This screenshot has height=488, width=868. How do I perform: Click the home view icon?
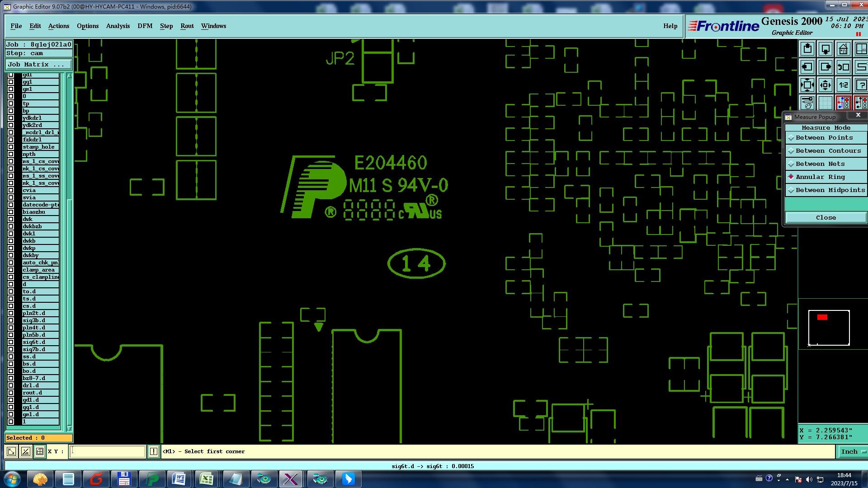click(843, 49)
